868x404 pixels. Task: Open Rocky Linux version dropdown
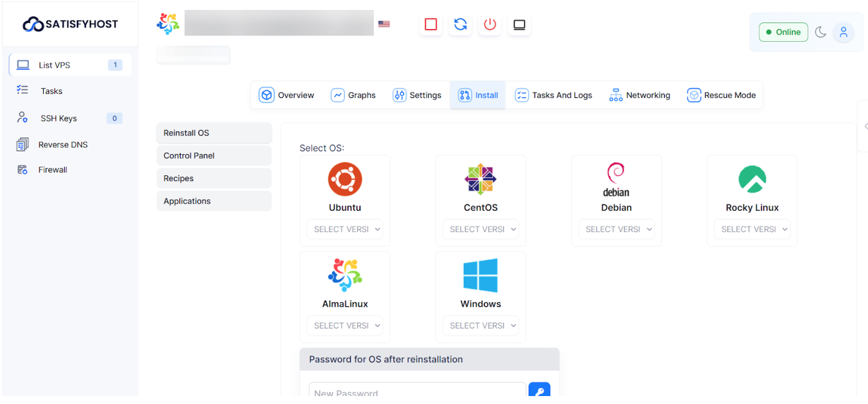752,229
